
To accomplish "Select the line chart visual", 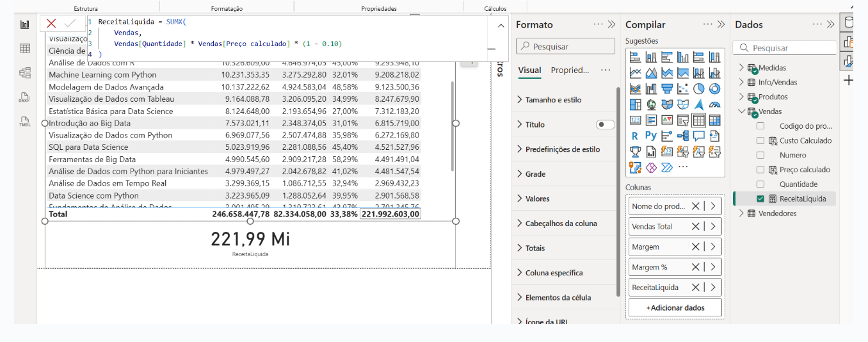I will tap(636, 73).
